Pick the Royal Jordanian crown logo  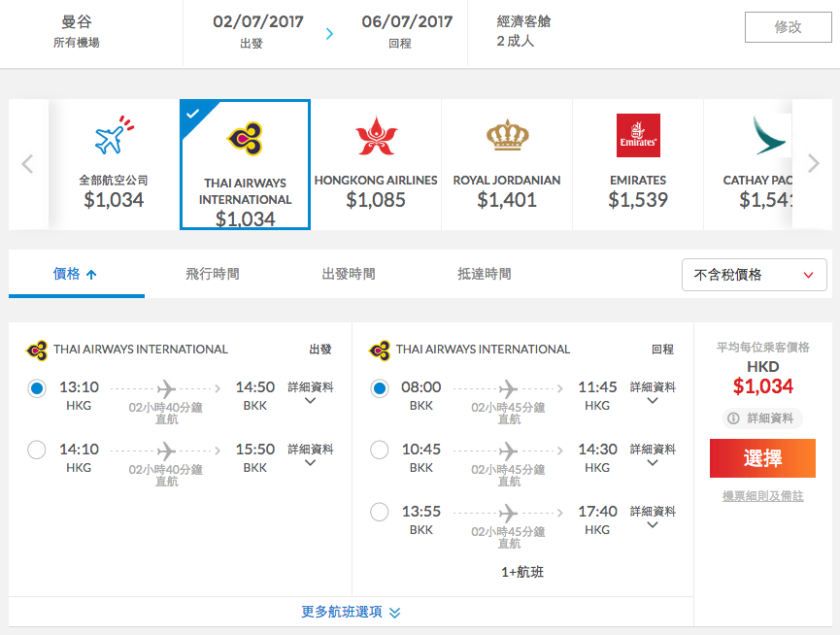tap(507, 135)
